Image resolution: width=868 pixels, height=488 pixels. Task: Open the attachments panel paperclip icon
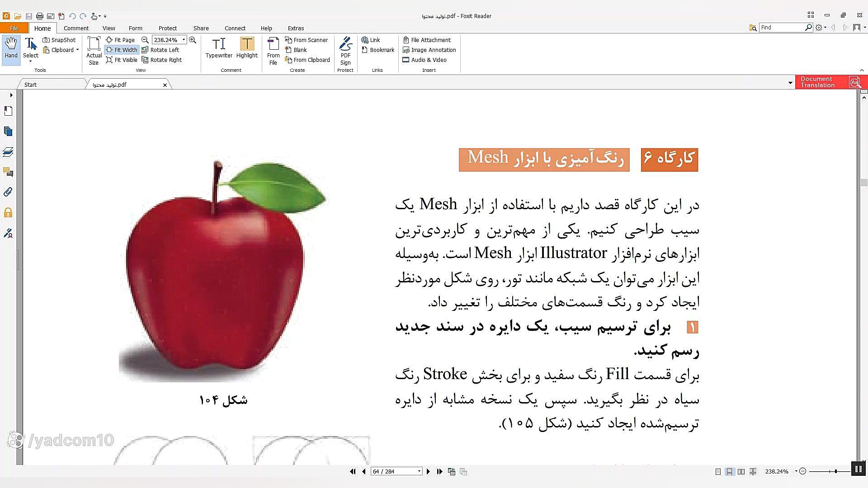[x=8, y=192]
